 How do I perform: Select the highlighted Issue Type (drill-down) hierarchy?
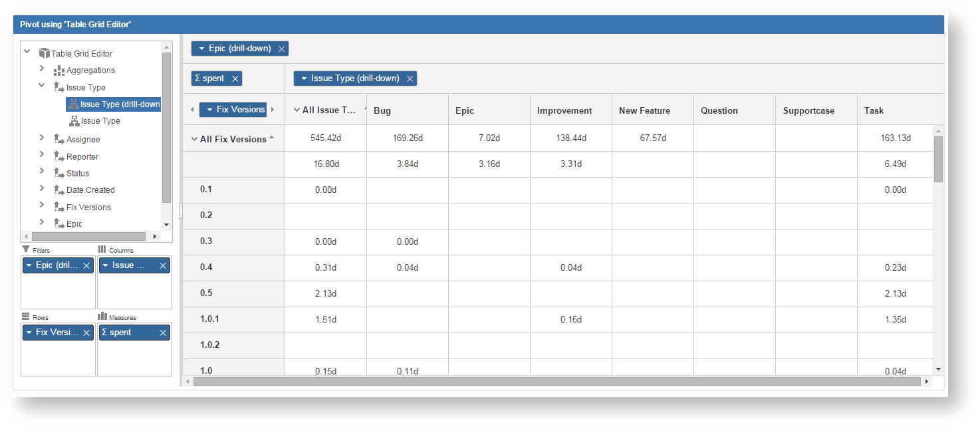coord(114,104)
